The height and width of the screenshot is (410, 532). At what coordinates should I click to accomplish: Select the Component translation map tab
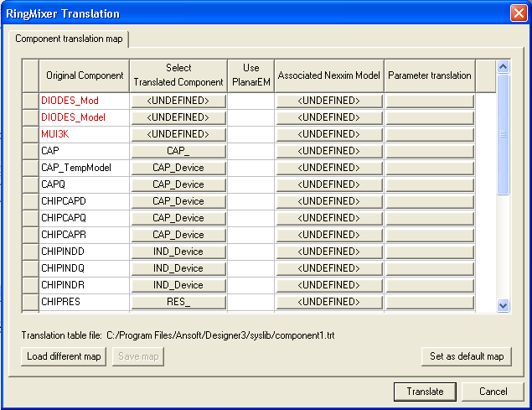pos(70,39)
